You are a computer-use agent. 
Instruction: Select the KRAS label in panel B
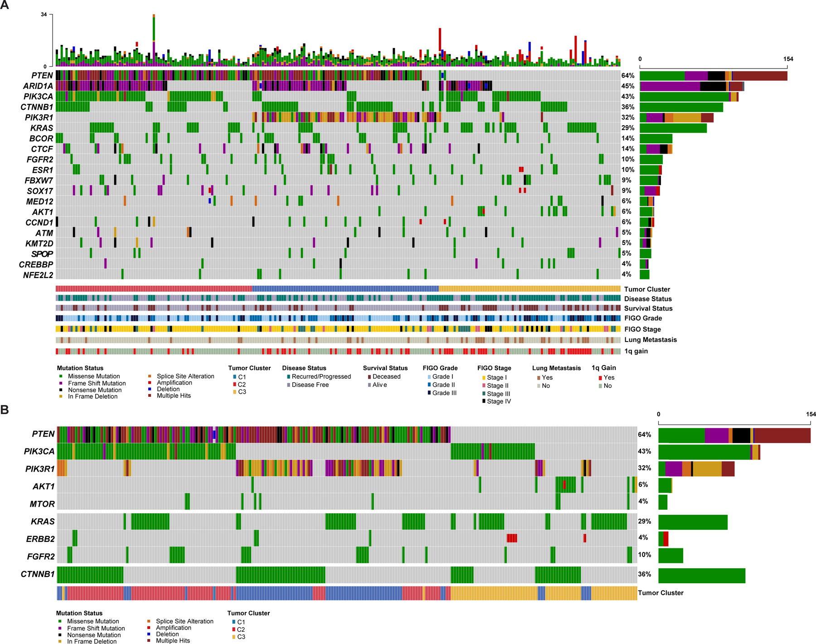pos(43,522)
